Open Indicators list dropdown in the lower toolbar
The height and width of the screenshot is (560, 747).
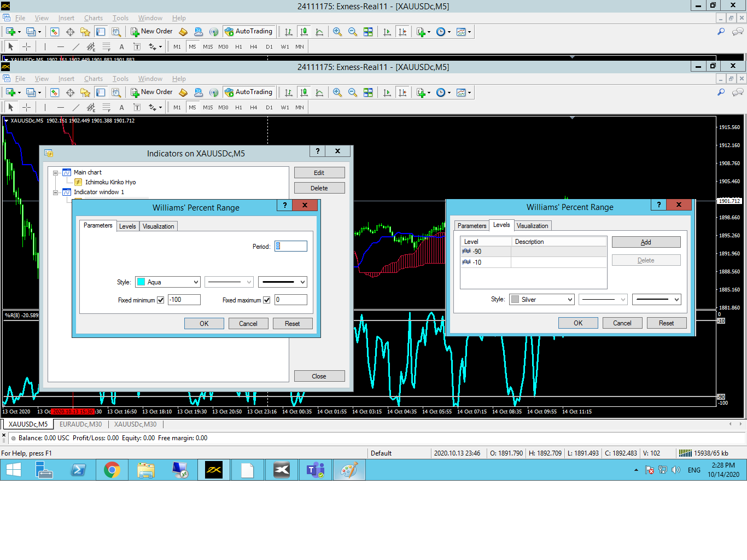coord(424,92)
